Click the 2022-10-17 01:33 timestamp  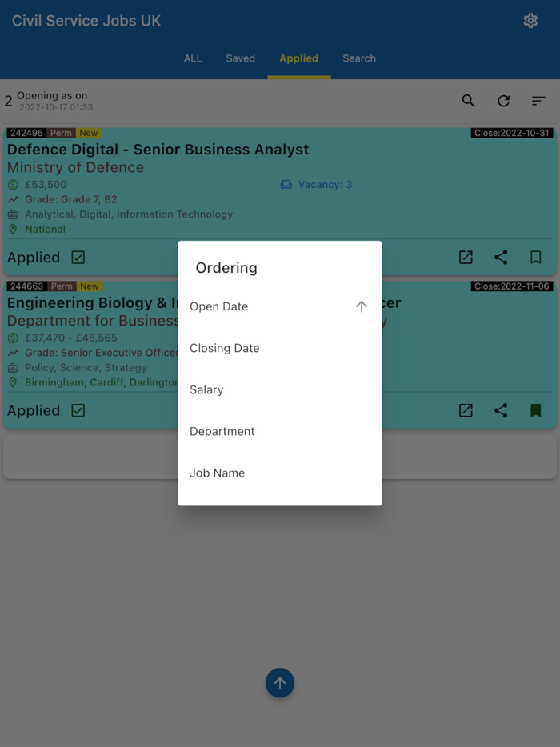click(x=56, y=107)
